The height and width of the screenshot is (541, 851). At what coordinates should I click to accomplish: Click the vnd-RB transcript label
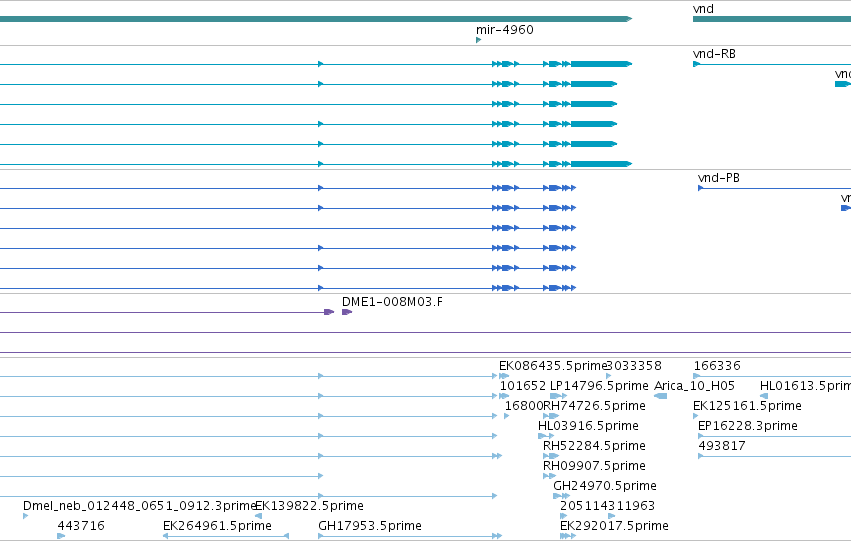714,54
